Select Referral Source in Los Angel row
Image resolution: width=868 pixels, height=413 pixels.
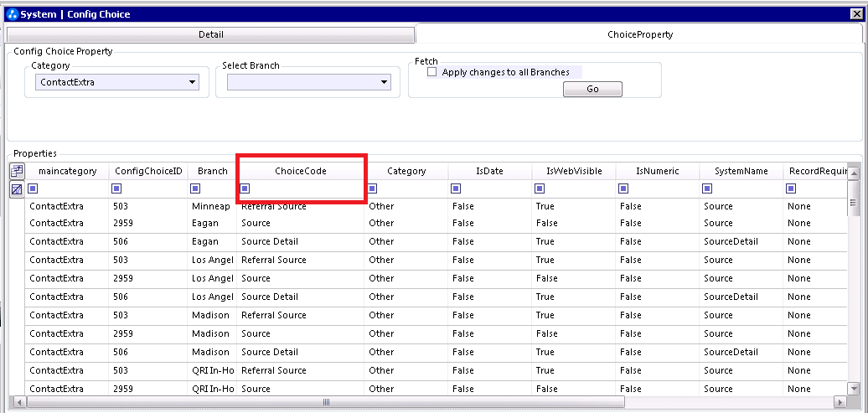coord(301,260)
